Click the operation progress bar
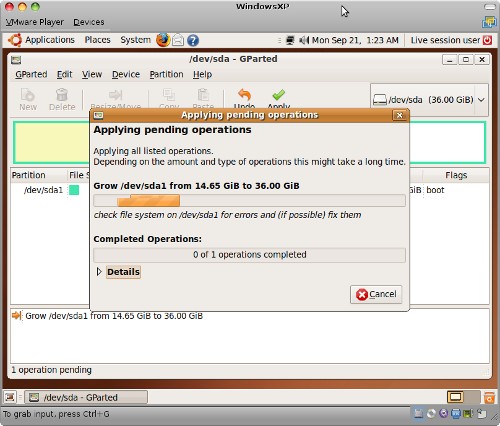This screenshot has height=426, width=500. pyautogui.click(x=249, y=201)
